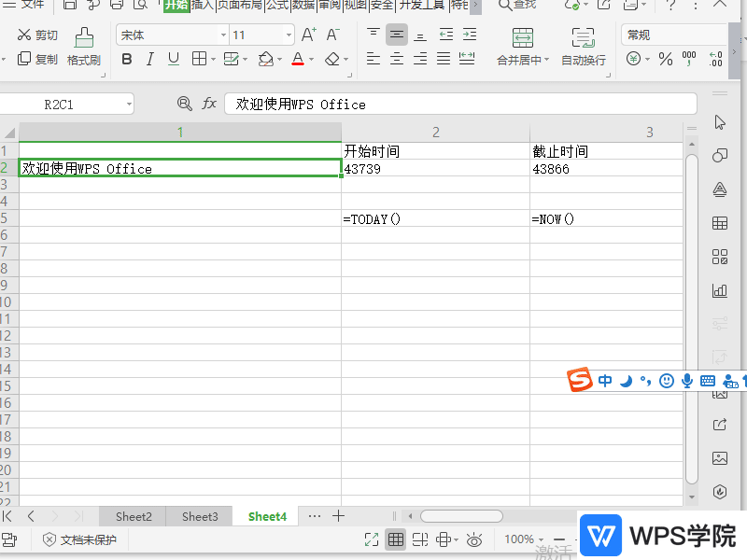747x560 pixels.
Task: Select the cell containing =TODAY()
Action: tap(434, 218)
